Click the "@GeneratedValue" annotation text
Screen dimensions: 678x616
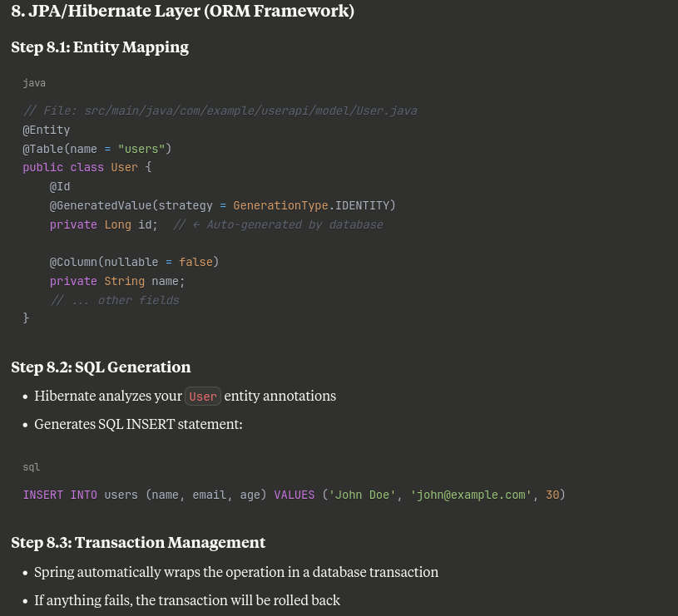[101, 205]
